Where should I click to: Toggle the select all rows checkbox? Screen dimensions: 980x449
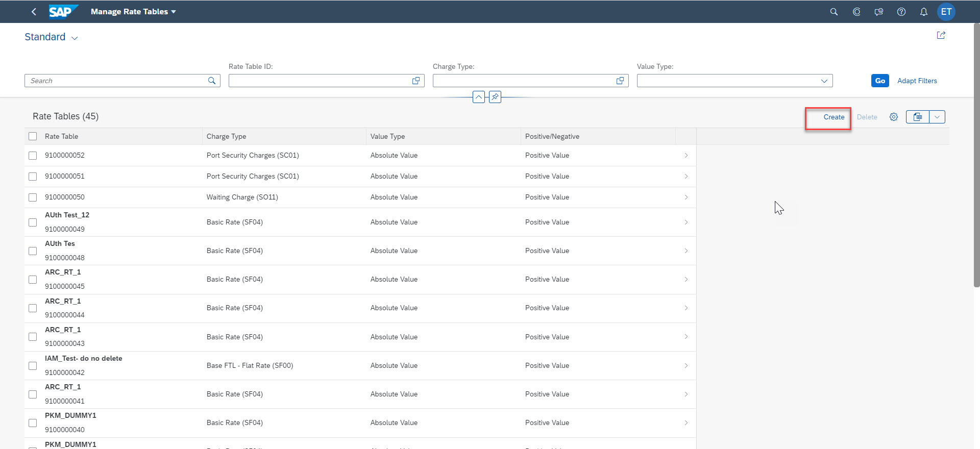[x=33, y=136]
